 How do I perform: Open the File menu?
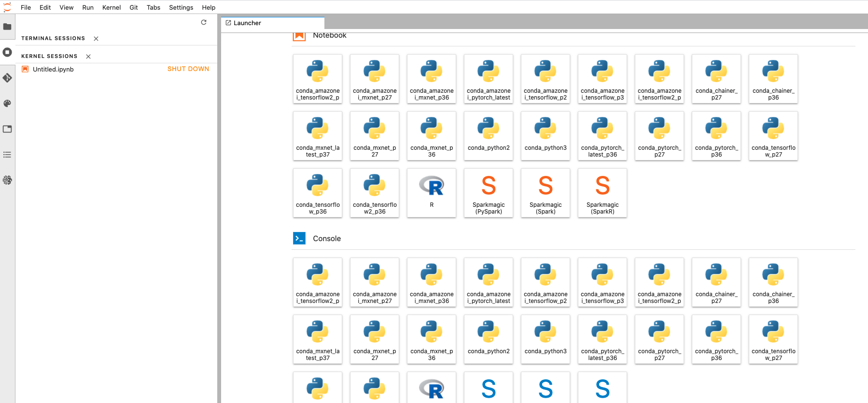(x=26, y=7)
